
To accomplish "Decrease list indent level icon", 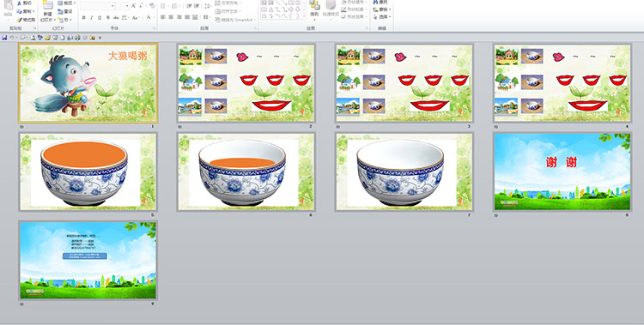I will click(x=189, y=6).
